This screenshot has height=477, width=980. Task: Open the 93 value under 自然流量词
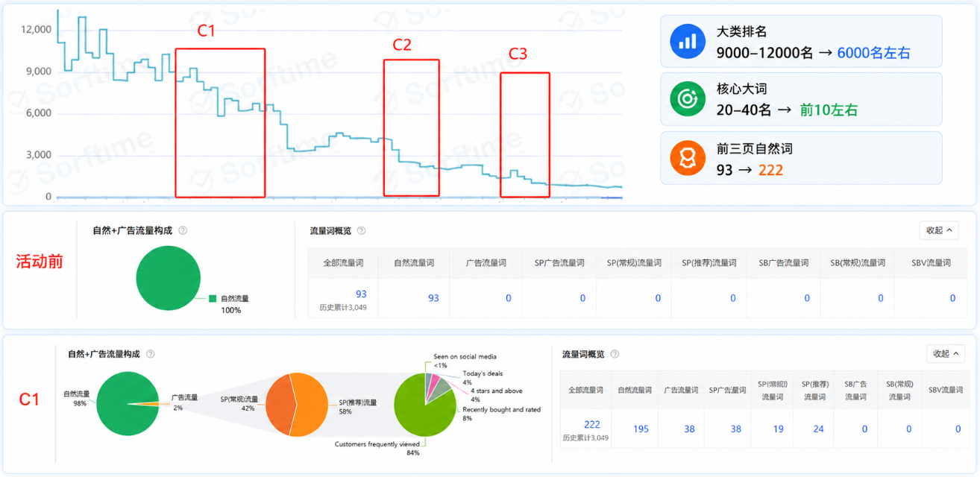click(433, 298)
